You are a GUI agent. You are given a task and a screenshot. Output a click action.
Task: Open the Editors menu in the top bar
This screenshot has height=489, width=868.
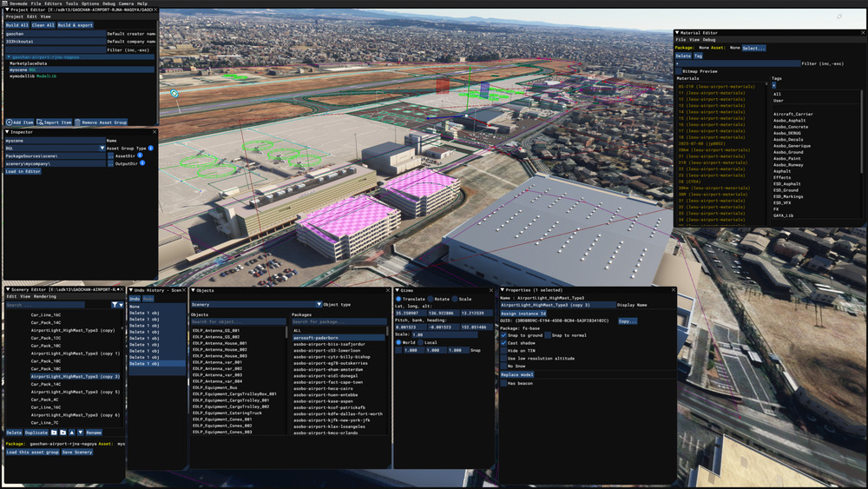pyautogui.click(x=53, y=3)
